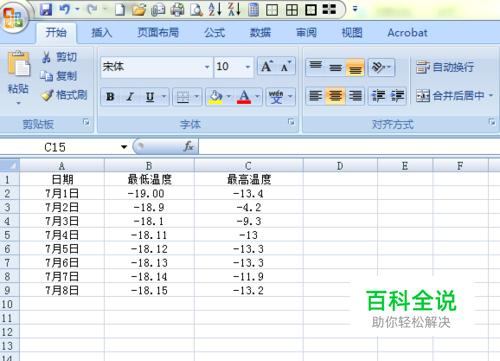Open the 字体 dialog launcher
This screenshot has height=361, width=500.
[291, 122]
